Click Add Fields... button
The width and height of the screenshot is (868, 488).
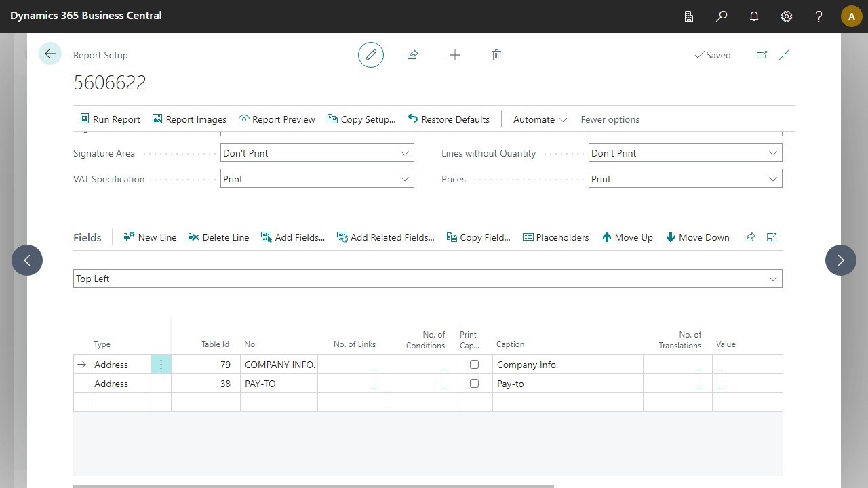coord(293,237)
